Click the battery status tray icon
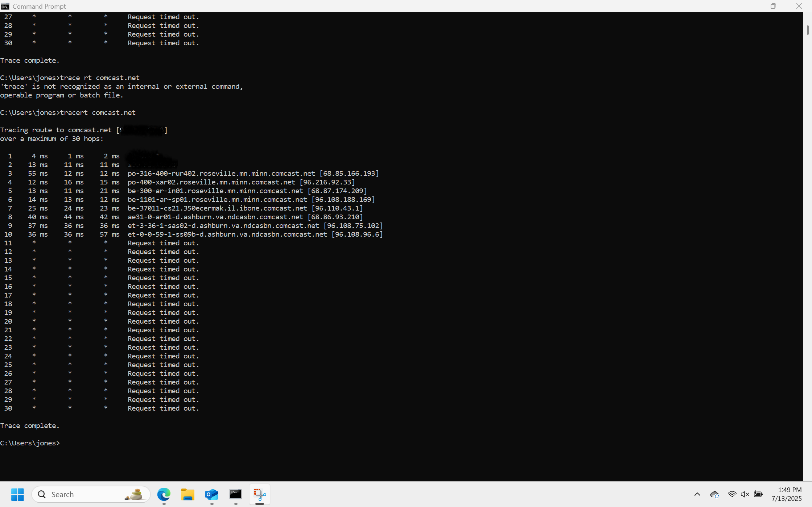 (x=758, y=494)
